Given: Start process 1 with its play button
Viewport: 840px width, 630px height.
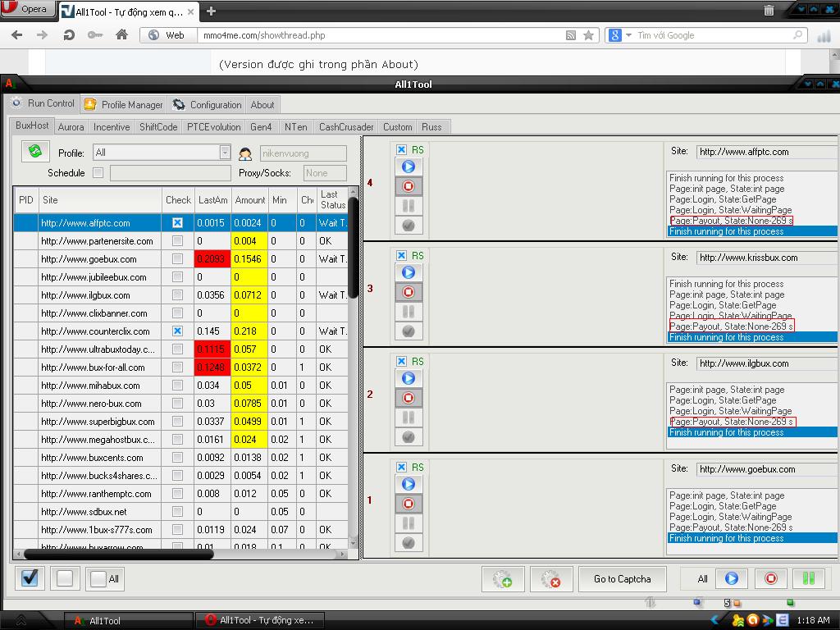Looking at the screenshot, I should (x=409, y=484).
